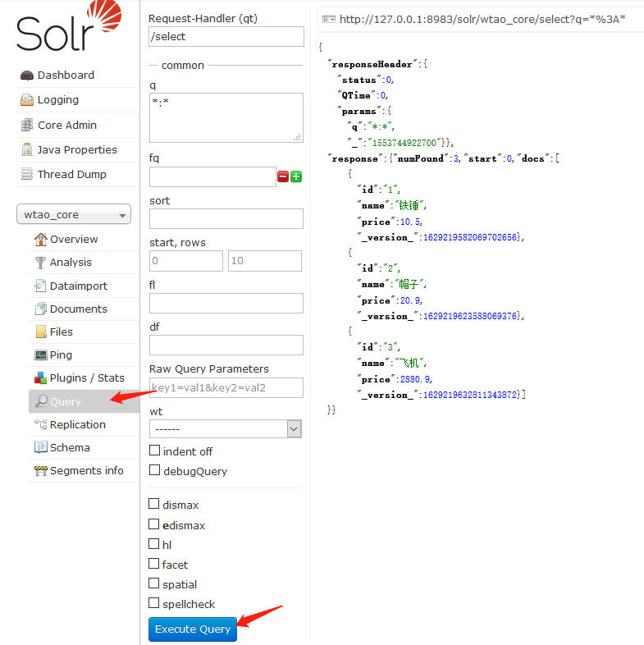
Task: Click the price value 2880.9
Action: tap(415, 379)
